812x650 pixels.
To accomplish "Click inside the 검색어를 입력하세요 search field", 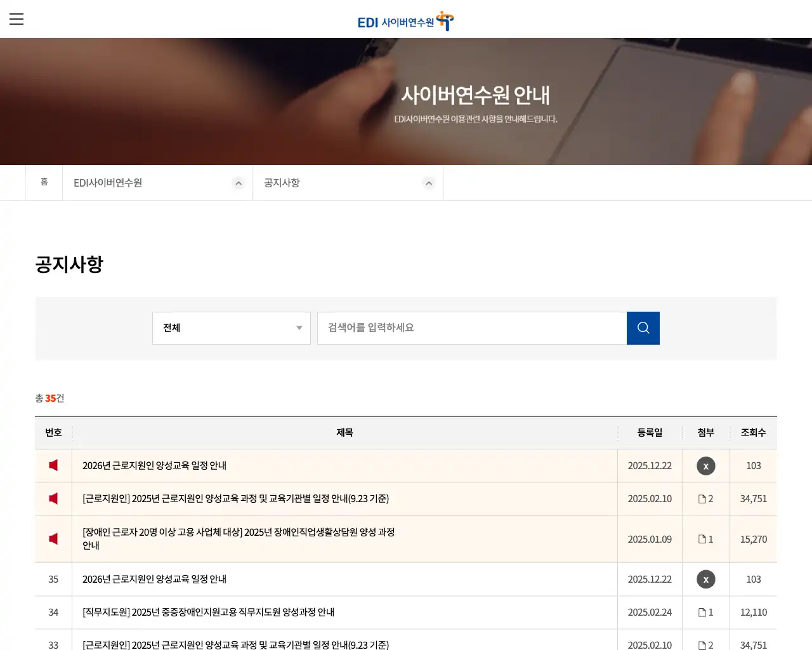I will pyautogui.click(x=471, y=328).
